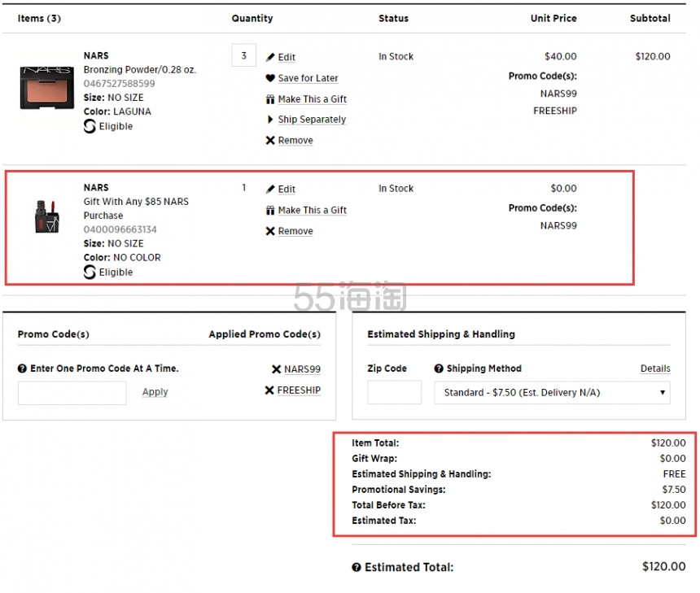Click item number 0467527588599
This screenshot has width=700, height=593.
point(119,84)
